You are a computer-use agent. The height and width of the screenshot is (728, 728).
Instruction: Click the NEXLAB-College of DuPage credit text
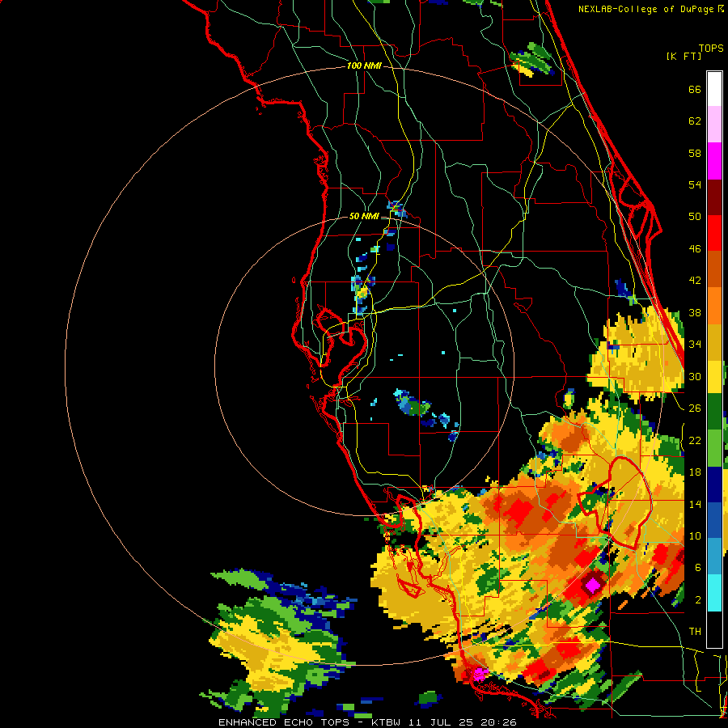pos(650,9)
